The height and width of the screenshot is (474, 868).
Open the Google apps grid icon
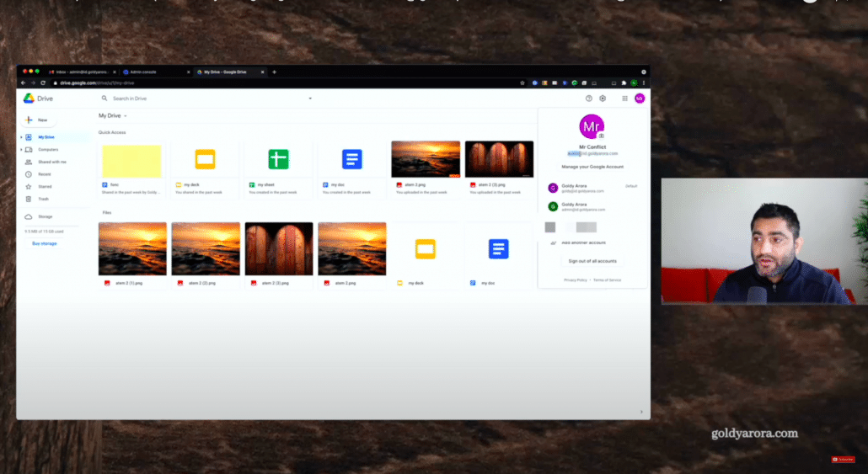point(624,99)
